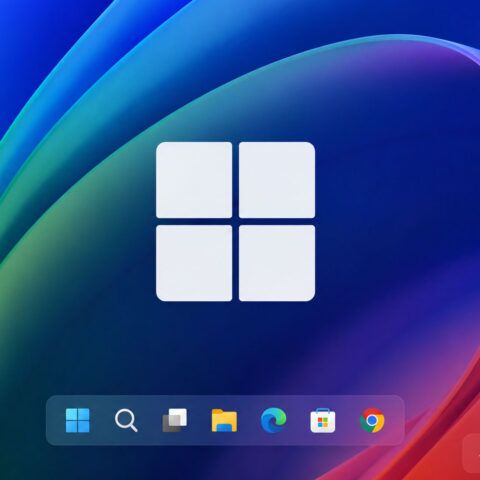
Task: Launch Google Chrome from the taskbar
Action: [372, 420]
